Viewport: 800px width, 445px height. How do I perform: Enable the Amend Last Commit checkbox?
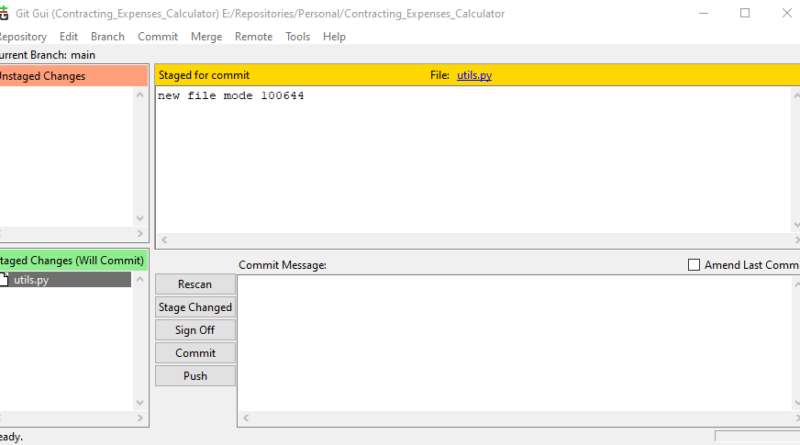tap(694, 265)
